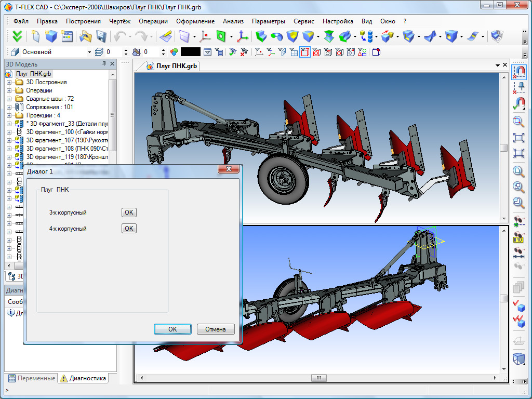Select the green 3D profile tool

221,36
